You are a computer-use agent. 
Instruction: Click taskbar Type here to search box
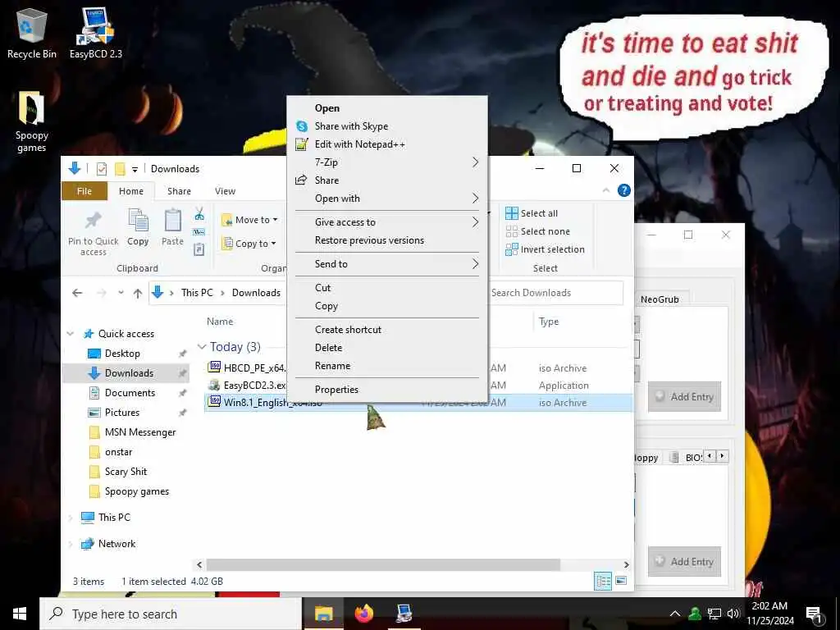click(x=171, y=614)
